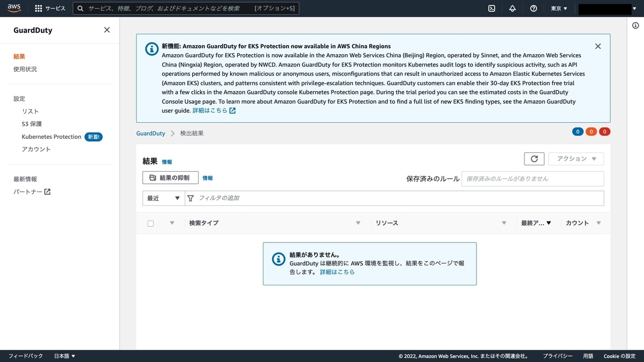Dismiss the EKS Protection announcement banner

(598, 46)
